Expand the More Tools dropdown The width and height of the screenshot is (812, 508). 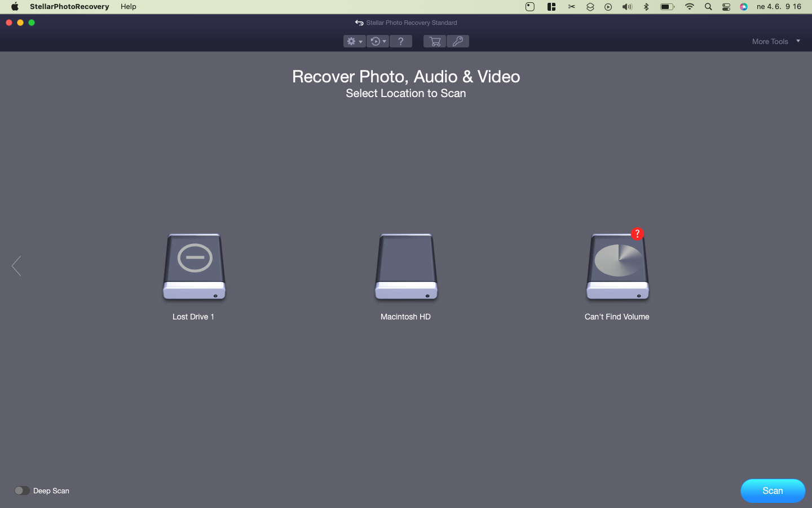(x=776, y=41)
